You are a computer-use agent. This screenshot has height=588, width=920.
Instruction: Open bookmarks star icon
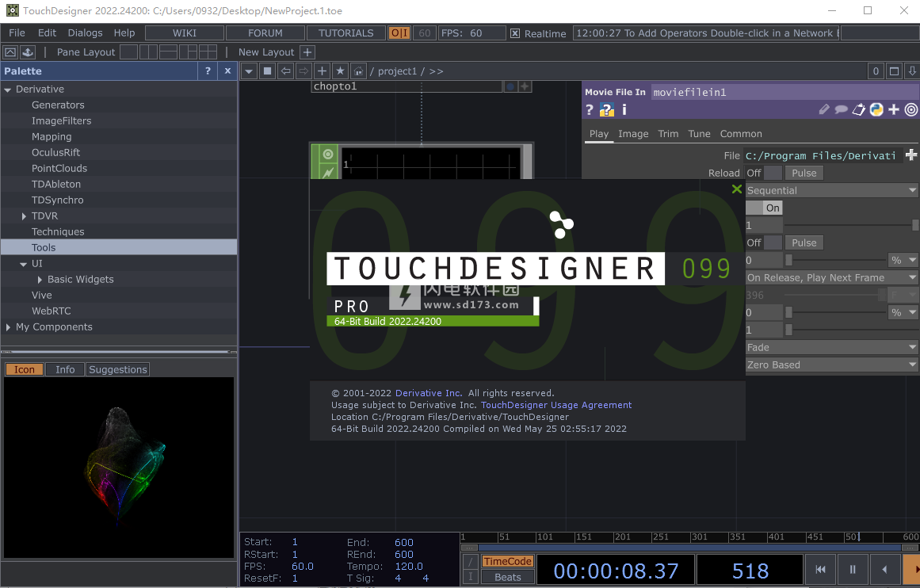click(x=340, y=71)
